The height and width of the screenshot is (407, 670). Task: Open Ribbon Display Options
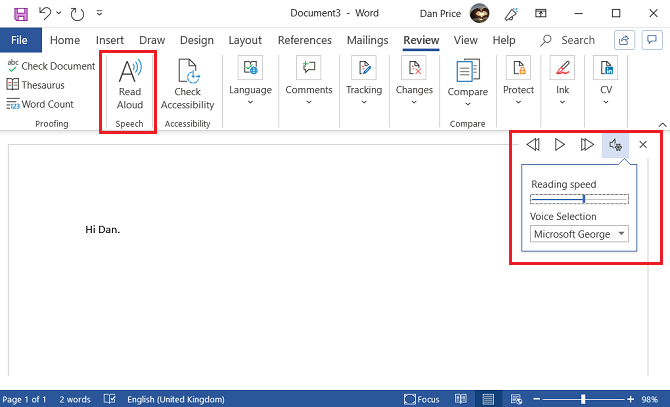tap(541, 13)
